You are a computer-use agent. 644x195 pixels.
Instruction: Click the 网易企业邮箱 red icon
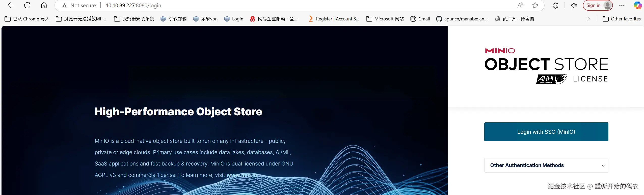coord(253,19)
